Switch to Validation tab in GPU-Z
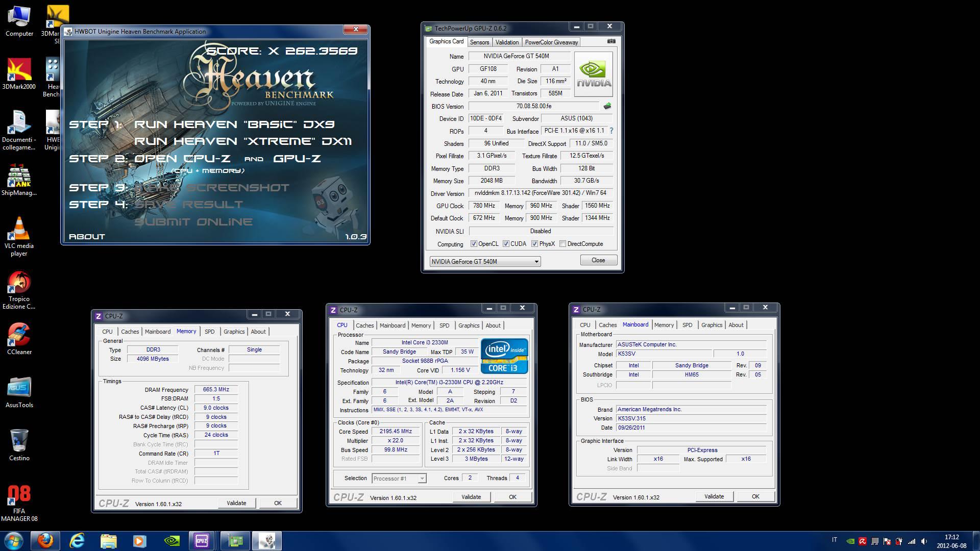Screen dimensions: 980x551 [x=507, y=42]
